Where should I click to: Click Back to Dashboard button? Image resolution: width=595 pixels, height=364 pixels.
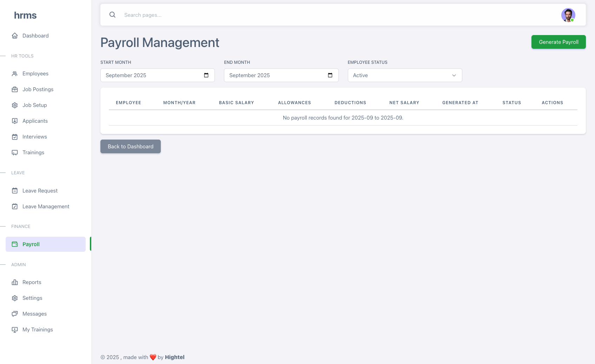pos(130,147)
